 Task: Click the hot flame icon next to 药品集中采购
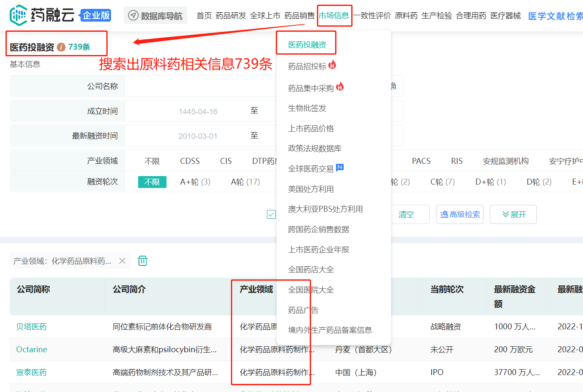tap(340, 87)
